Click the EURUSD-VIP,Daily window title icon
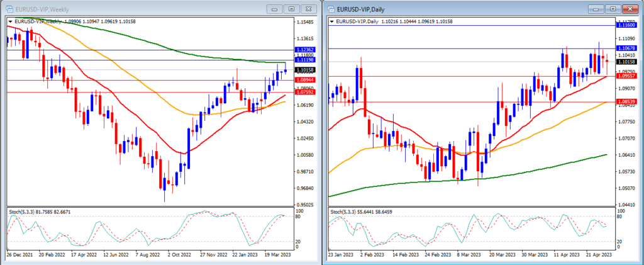 [x=331, y=9]
